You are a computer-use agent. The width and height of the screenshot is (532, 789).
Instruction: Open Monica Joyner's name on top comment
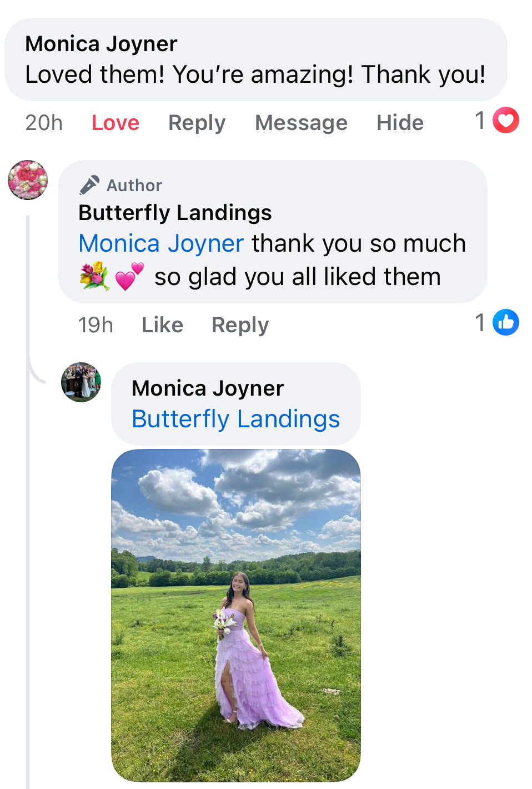point(101,44)
